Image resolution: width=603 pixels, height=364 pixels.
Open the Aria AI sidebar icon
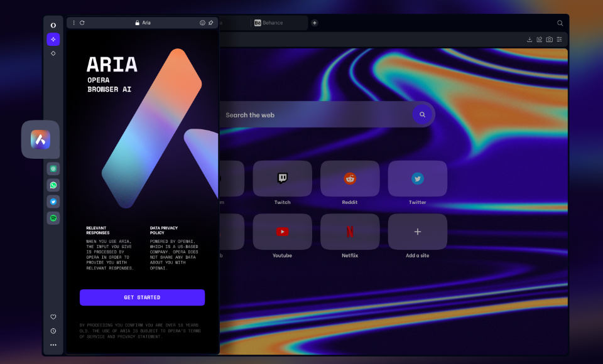pos(53,39)
